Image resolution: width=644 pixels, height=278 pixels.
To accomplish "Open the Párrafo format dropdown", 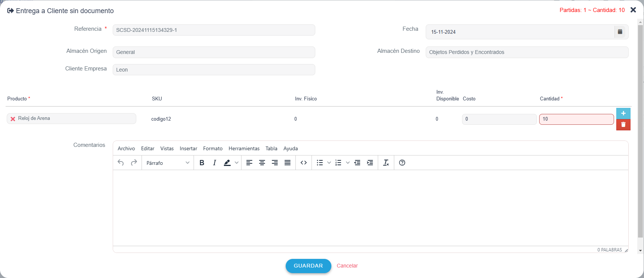I will click(168, 163).
